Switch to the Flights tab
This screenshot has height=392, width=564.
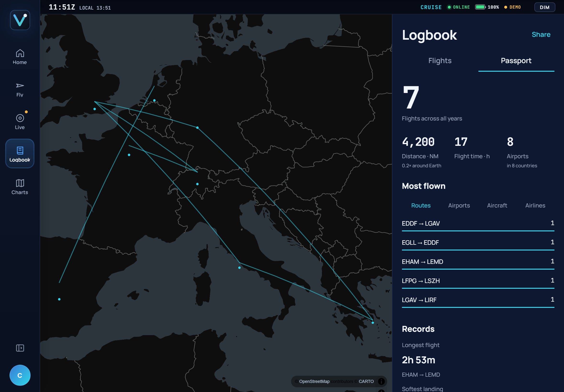pyautogui.click(x=440, y=61)
